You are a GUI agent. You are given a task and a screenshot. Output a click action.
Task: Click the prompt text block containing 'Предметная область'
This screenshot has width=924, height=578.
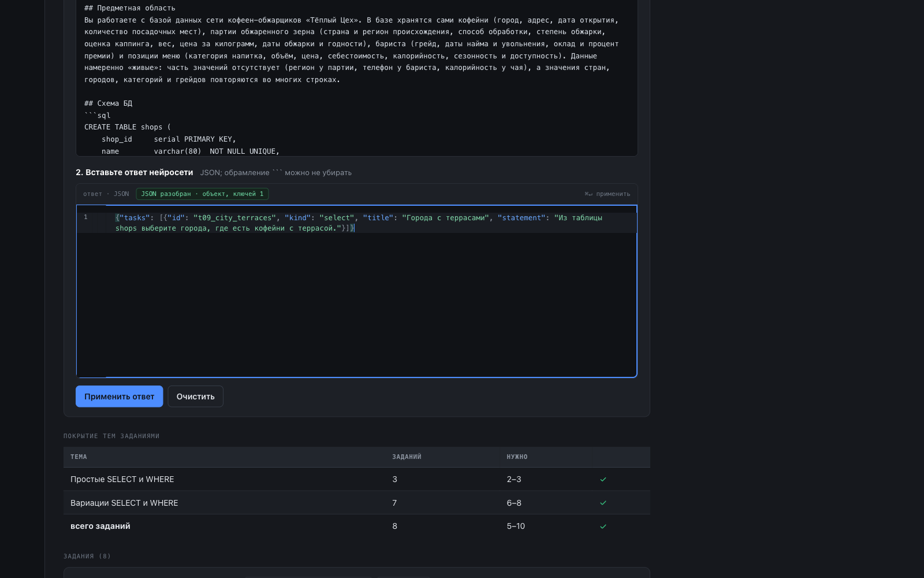356,78
